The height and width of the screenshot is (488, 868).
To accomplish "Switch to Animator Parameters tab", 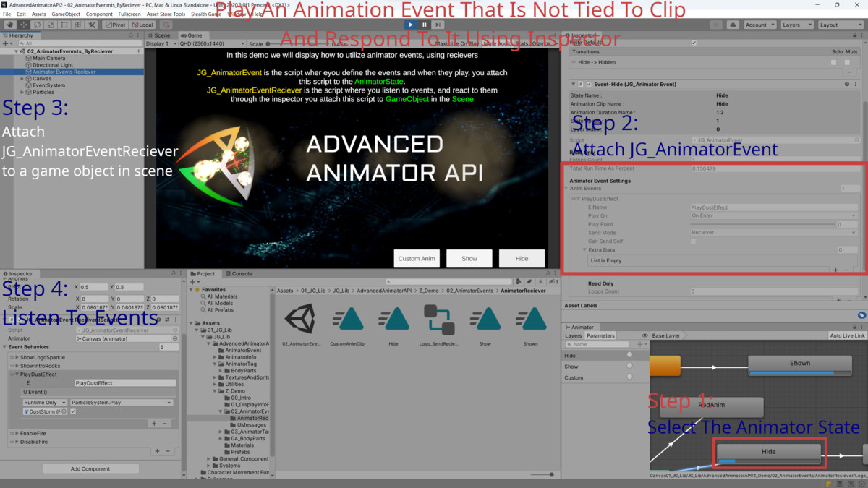I will point(600,335).
